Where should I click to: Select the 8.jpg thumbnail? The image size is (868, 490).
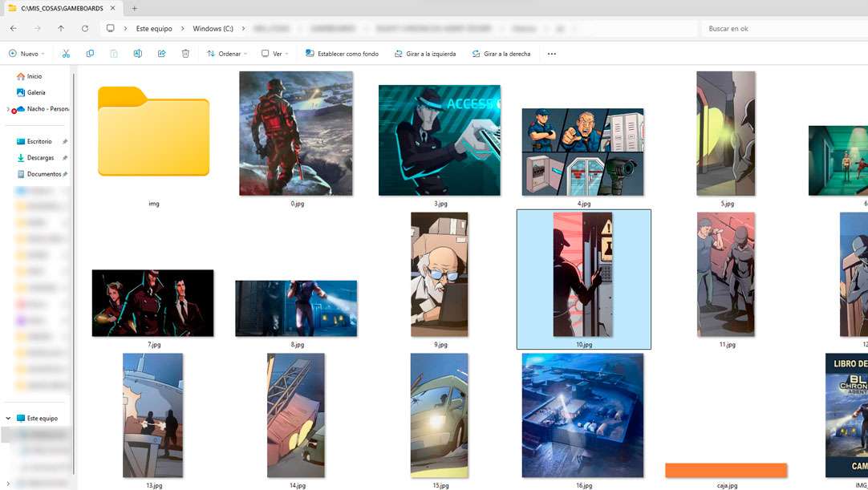click(x=296, y=309)
